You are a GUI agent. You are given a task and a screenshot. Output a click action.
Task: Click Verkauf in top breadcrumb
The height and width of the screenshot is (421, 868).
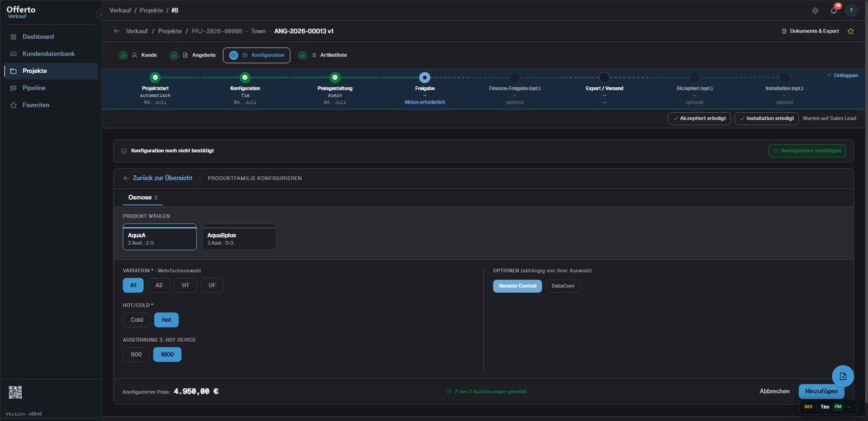pos(120,10)
